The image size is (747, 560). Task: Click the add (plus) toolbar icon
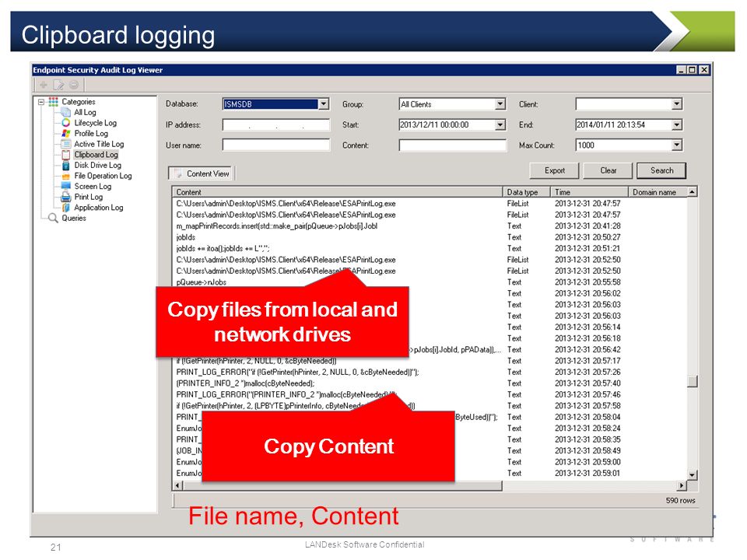pyautogui.click(x=44, y=85)
